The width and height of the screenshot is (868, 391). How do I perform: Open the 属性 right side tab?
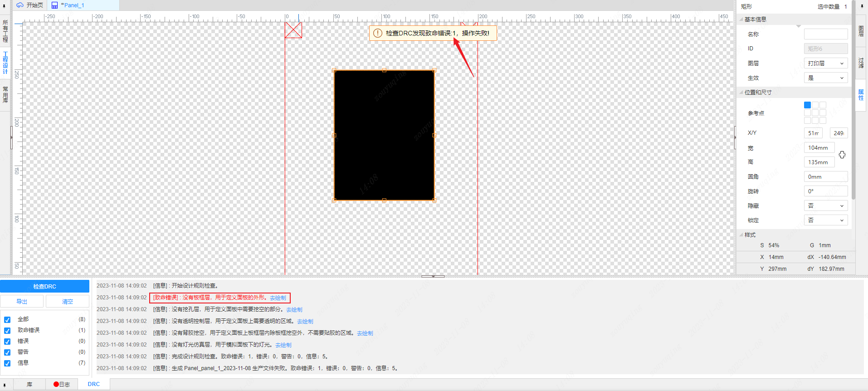click(x=861, y=95)
